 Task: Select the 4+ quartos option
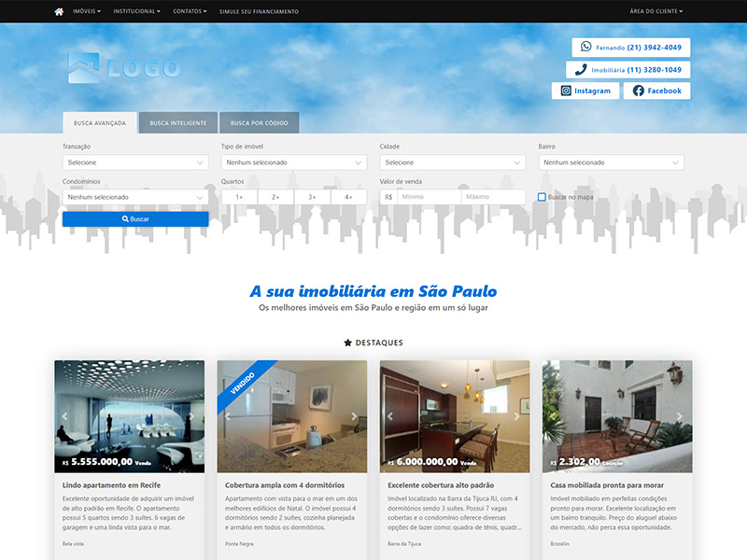pyautogui.click(x=348, y=197)
